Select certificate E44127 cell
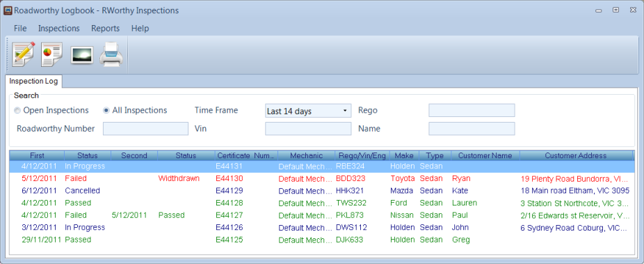The image size is (644, 264). click(x=230, y=215)
